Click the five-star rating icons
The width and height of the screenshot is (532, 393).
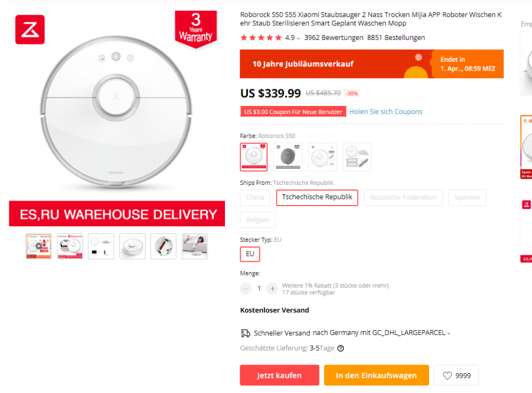click(x=261, y=38)
